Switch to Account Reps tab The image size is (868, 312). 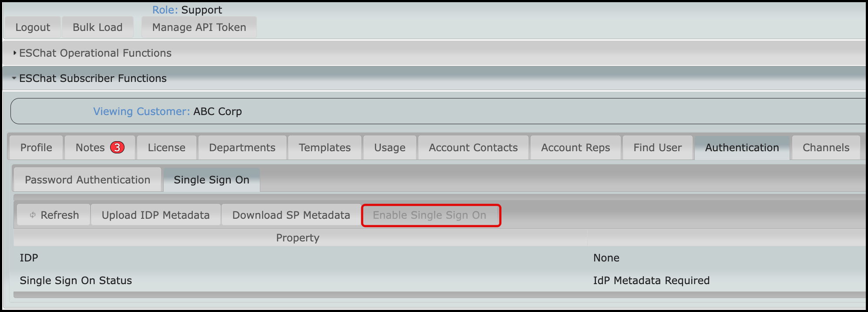click(x=575, y=148)
